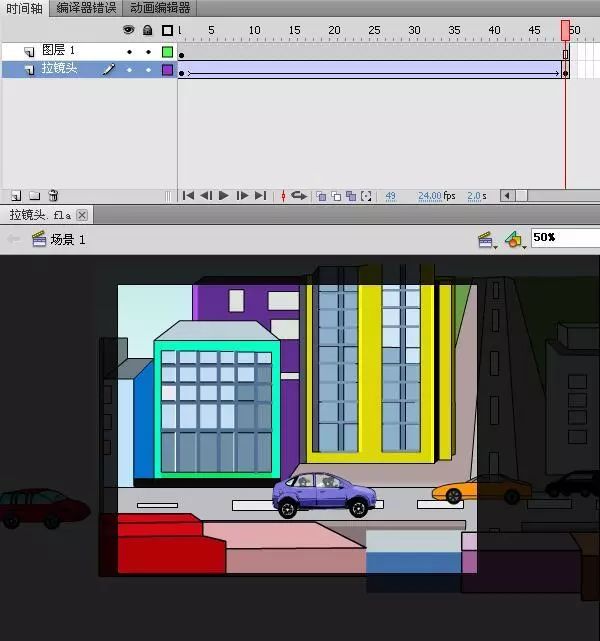Enable onion skin outlines
The image size is (600, 641).
[x=336, y=196]
